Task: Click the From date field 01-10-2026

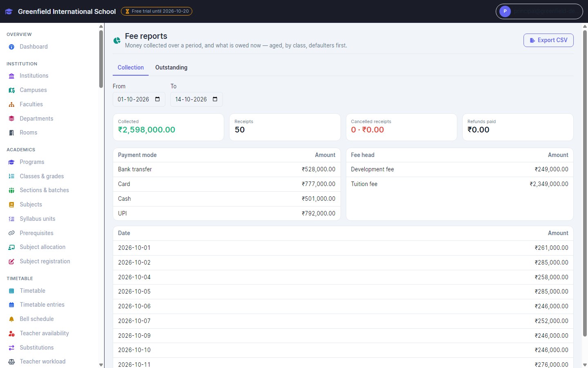Action: (x=139, y=99)
